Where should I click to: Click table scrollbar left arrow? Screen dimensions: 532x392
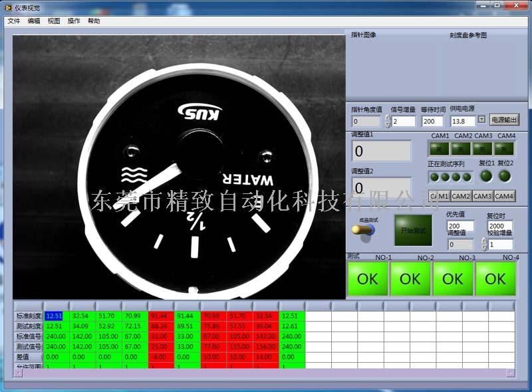(18, 373)
